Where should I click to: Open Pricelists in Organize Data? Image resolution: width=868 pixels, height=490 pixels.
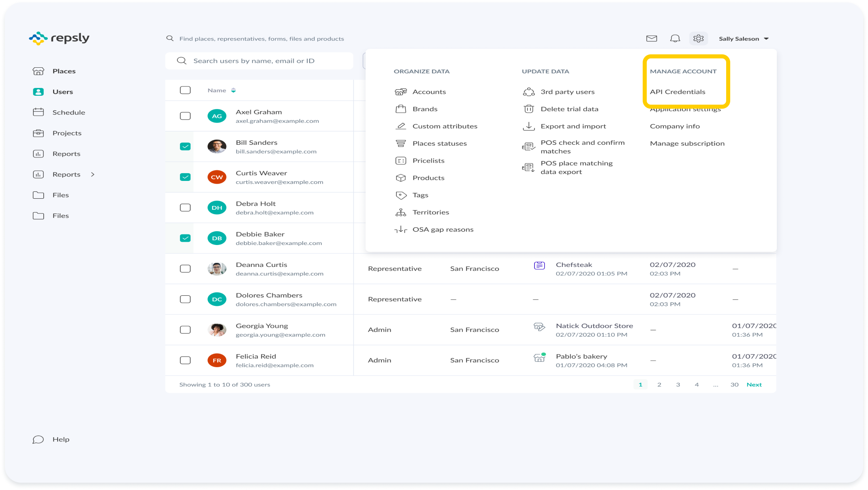(x=428, y=161)
